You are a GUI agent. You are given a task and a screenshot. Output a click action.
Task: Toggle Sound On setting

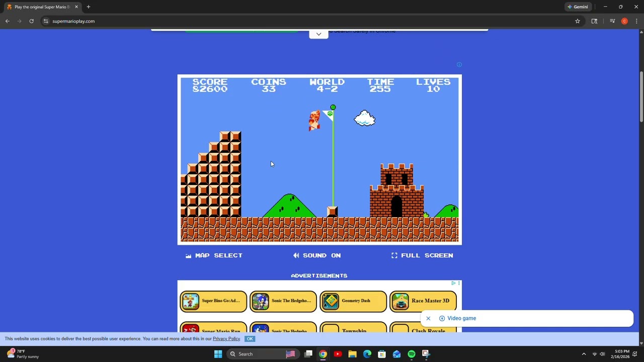pyautogui.click(x=317, y=255)
